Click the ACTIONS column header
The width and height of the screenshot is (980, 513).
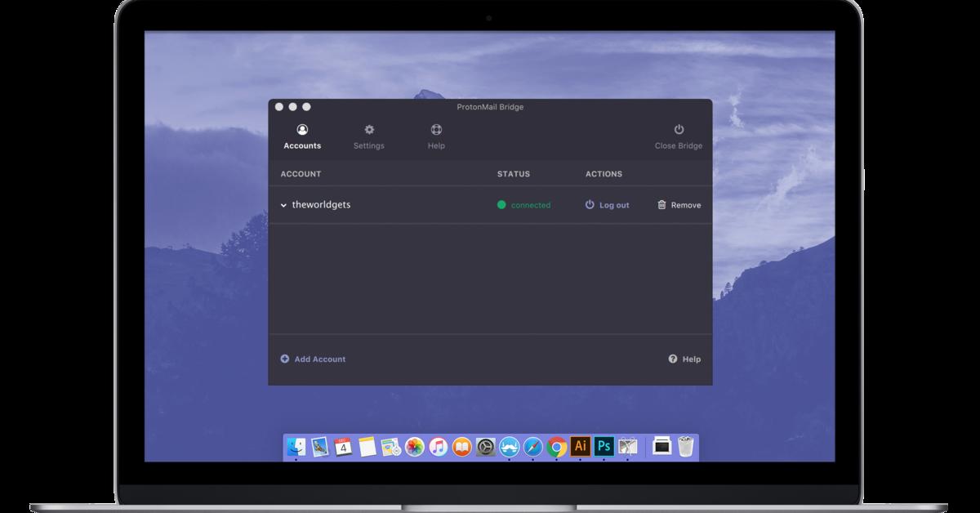604,174
